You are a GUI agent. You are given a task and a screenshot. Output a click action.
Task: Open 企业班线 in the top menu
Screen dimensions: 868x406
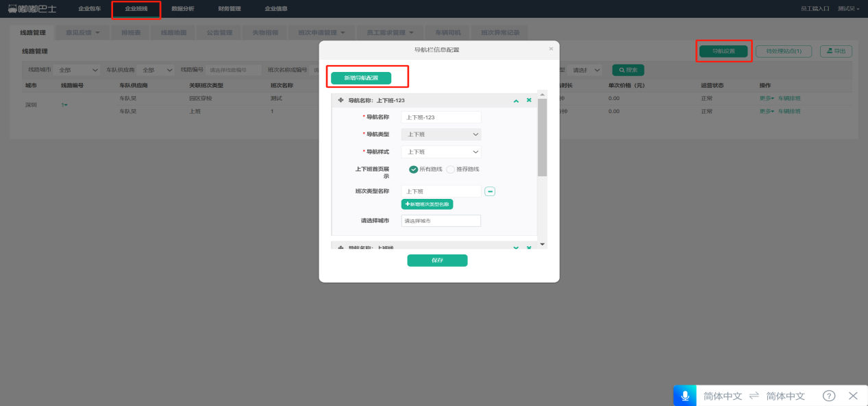click(x=136, y=9)
